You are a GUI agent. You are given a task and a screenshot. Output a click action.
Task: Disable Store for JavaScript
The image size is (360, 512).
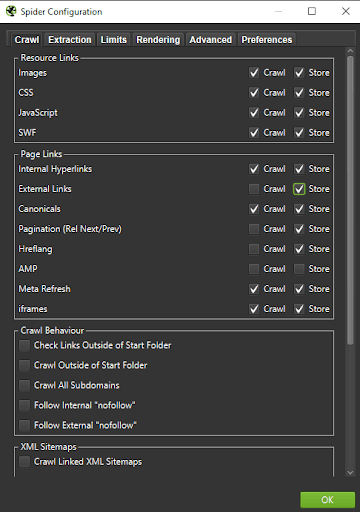coord(299,113)
